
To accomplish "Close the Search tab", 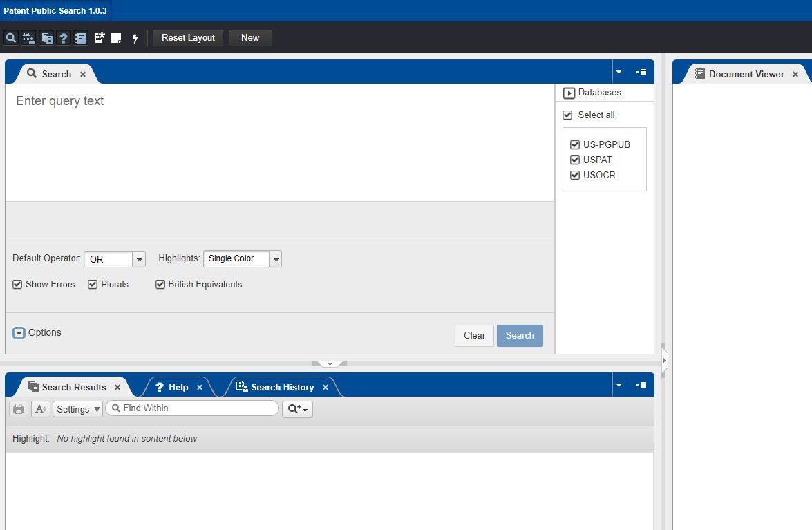I will tap(83, 74).
